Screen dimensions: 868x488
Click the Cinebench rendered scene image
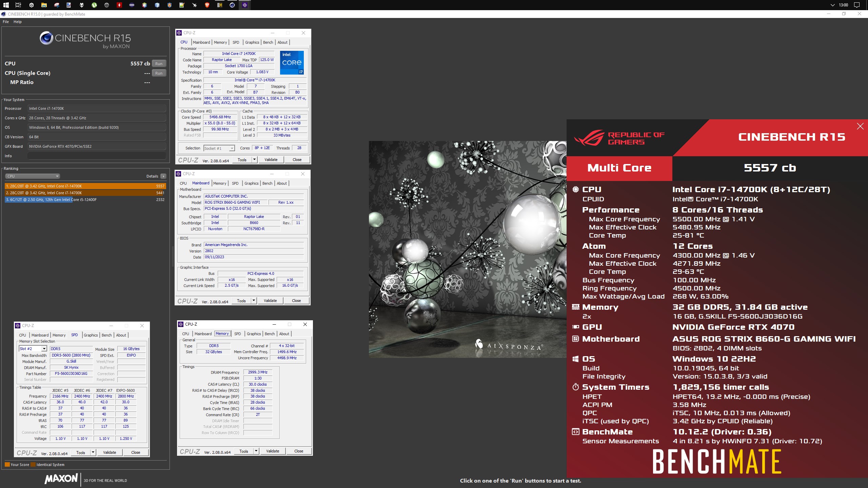(468, 249)
